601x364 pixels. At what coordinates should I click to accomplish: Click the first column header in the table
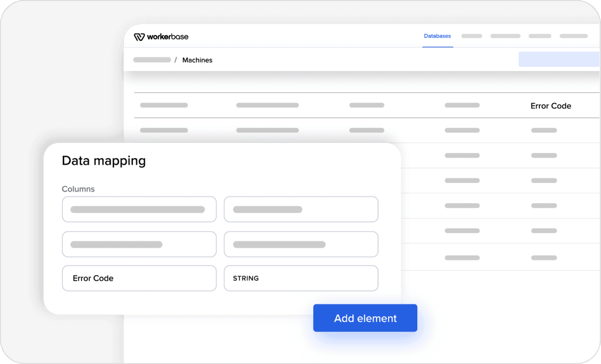point(164,105)
